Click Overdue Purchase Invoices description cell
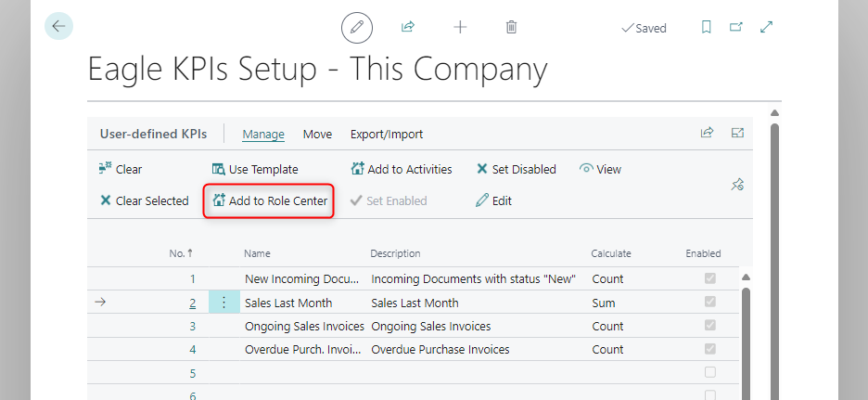The width and height of the screenshot is (868, 400). point(440,350)
